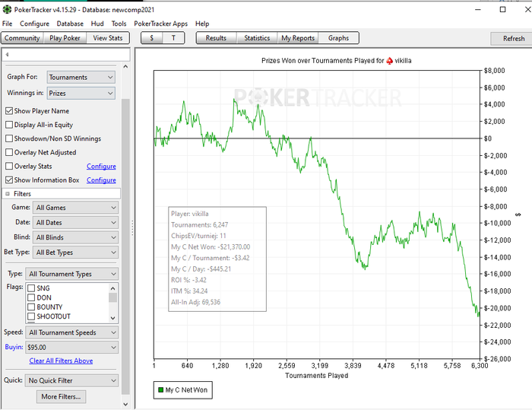
Task: Click sidebar scrollbar down arrow
Action: [125, 404]
